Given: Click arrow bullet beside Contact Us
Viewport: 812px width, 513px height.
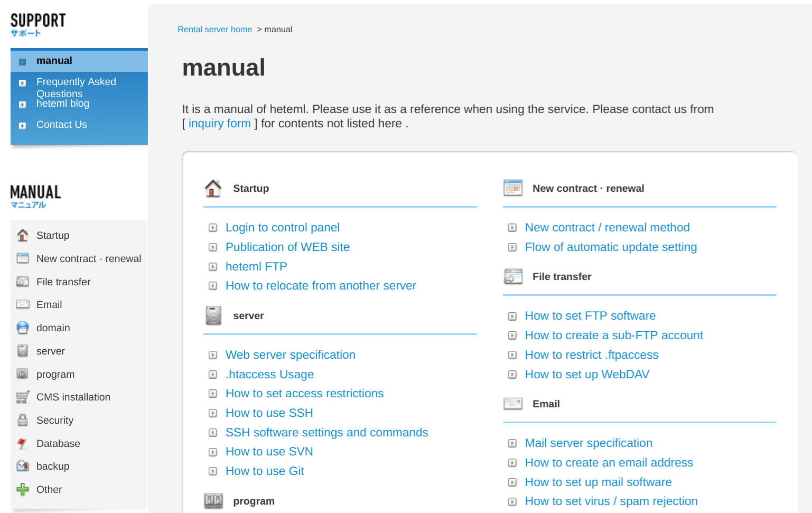Looking at the screenshot, I should 22,126.
